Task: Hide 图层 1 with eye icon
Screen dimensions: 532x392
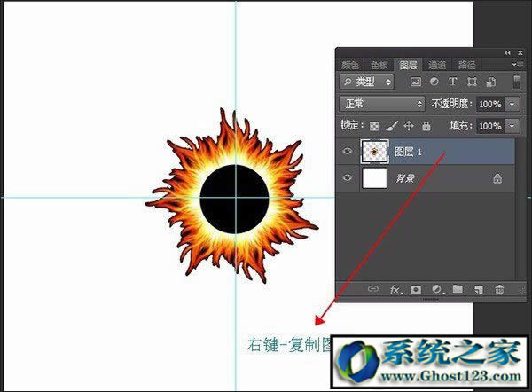Action: [347, 151]
